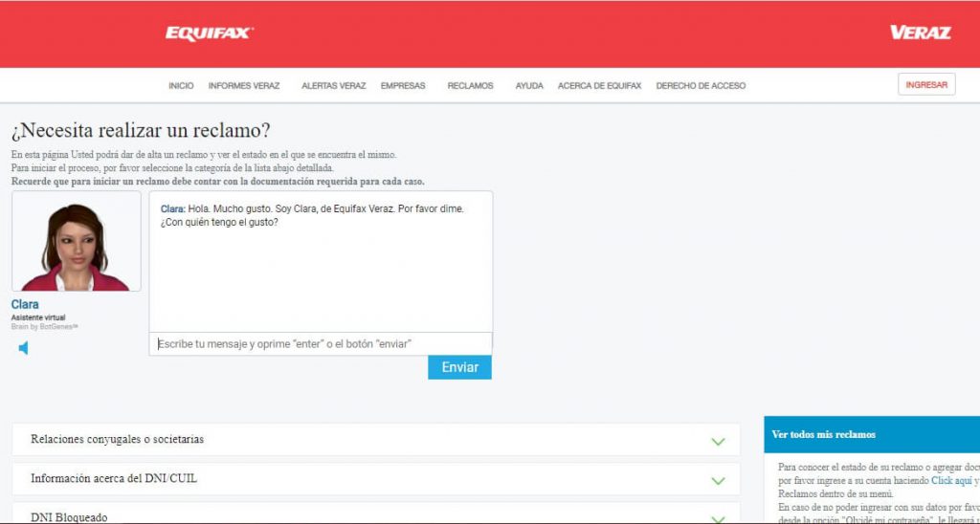Click the 'Asistente virtual' label

[38, 317]
